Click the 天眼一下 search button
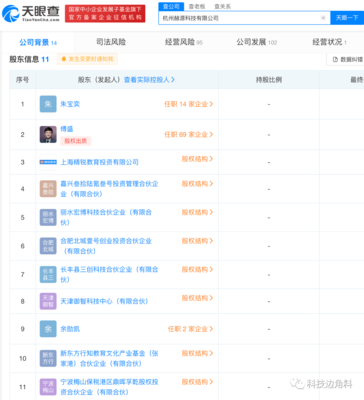The height and width of the screenshot is (400, 364). [347, 18]
